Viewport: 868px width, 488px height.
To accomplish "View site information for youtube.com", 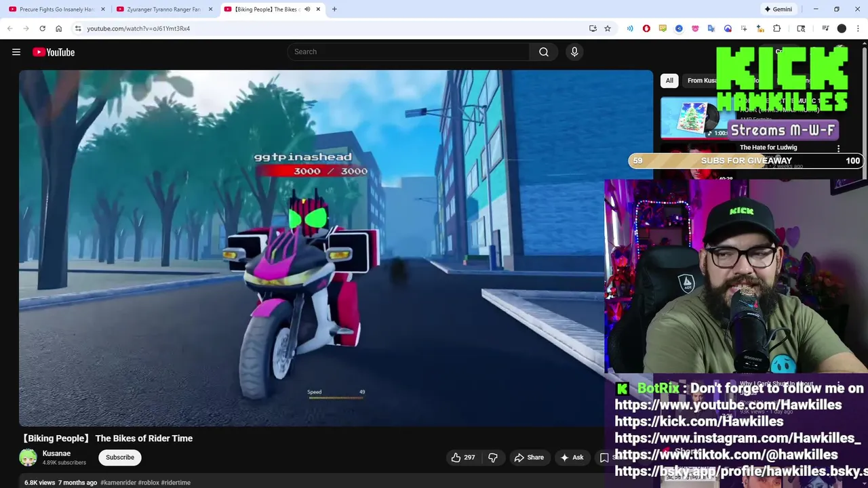I will 78,28.
